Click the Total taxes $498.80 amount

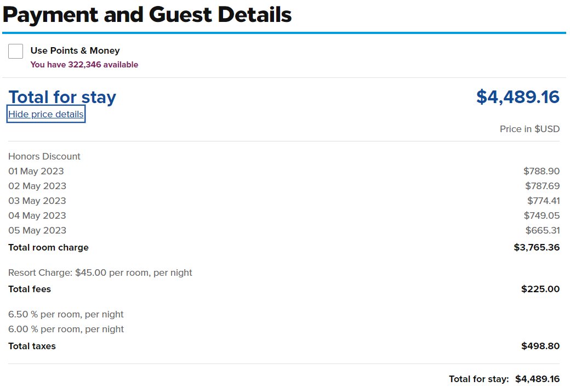coord(540,346)
